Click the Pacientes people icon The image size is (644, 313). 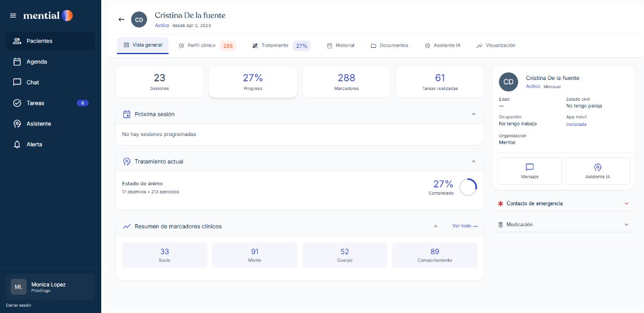pyautogui.click(x=17, y=41)
